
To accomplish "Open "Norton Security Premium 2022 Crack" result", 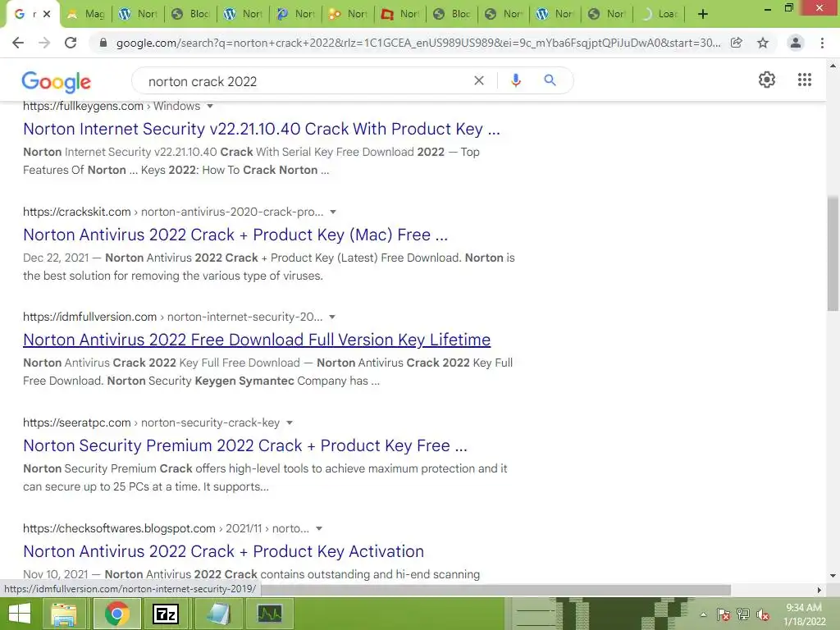I will click(x=244, y=445).
